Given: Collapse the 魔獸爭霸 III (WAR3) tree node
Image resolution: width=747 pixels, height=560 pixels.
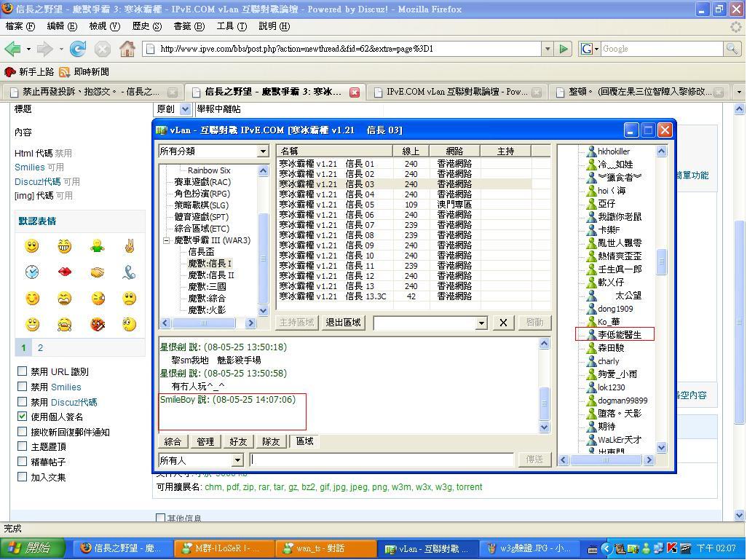Looking at the screenshot, I should [166, 240].
